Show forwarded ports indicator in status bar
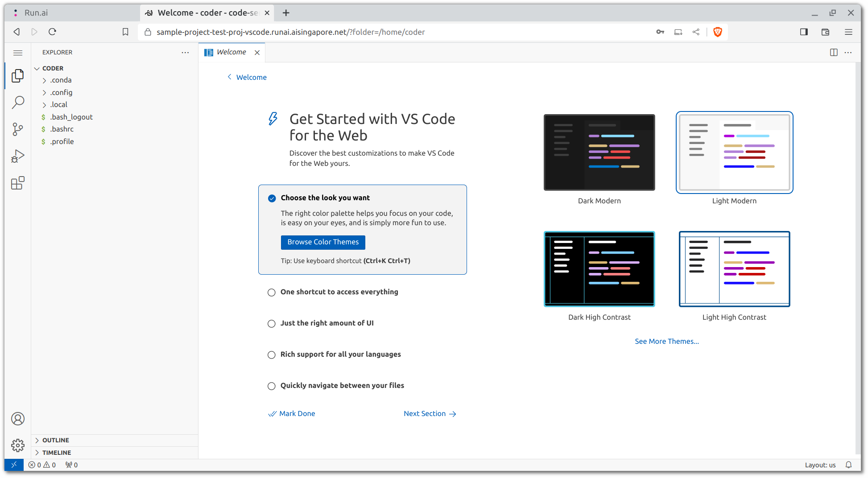 [x=71, y=465]
